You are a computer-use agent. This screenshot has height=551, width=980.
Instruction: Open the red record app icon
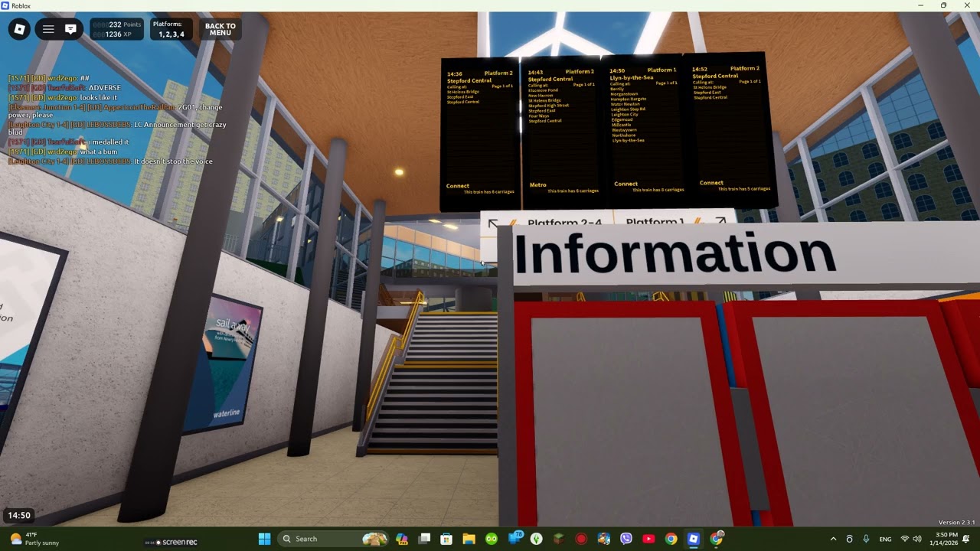[581, 539]
